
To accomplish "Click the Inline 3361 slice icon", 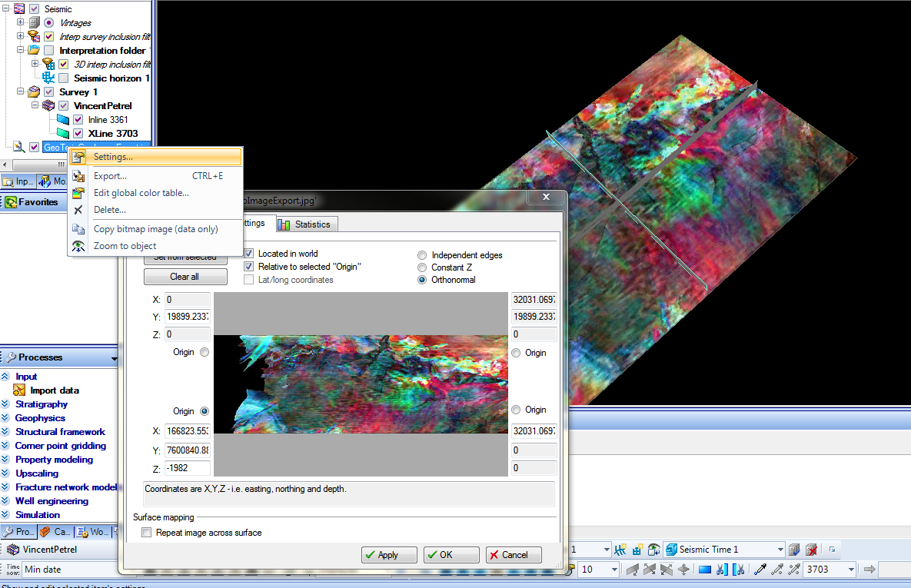I will coord(63,120).
